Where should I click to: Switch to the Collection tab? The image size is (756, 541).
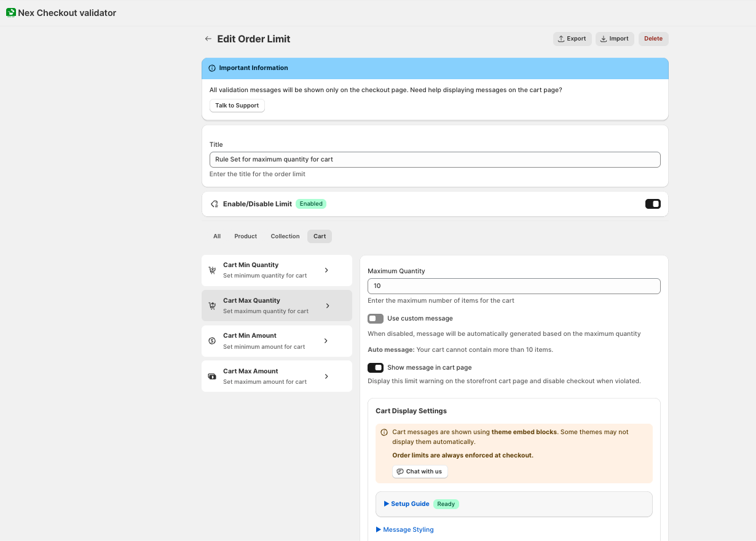285,236
